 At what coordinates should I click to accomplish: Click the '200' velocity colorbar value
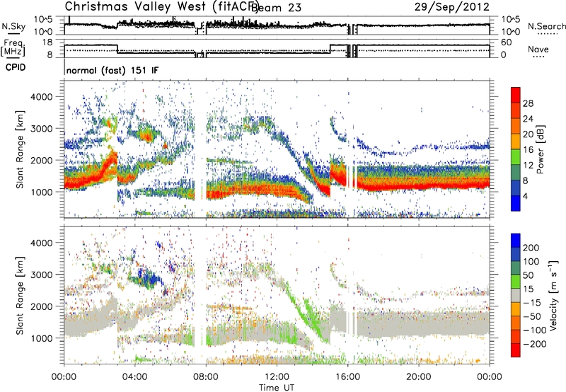pos(531,248)
